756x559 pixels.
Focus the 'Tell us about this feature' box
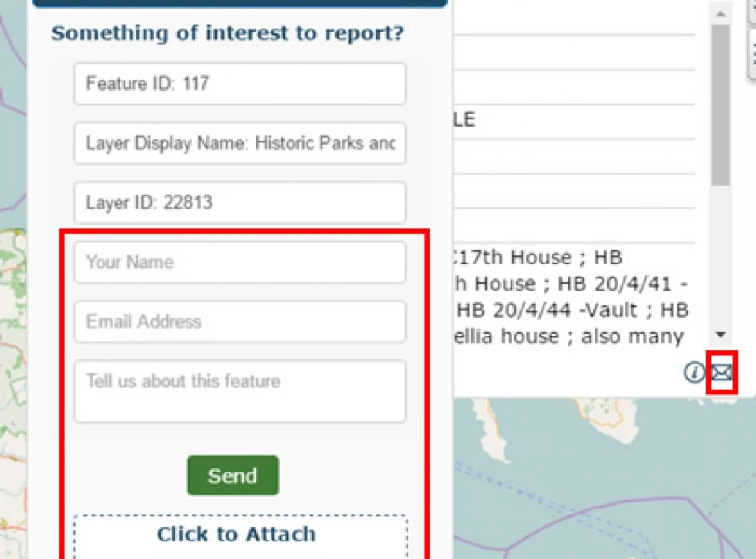240,391
